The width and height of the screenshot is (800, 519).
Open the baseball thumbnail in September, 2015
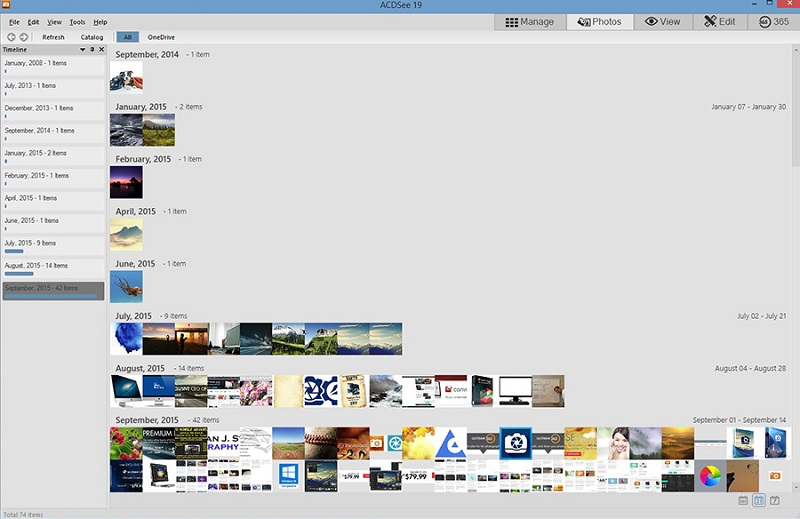click(x=321, y=443)
